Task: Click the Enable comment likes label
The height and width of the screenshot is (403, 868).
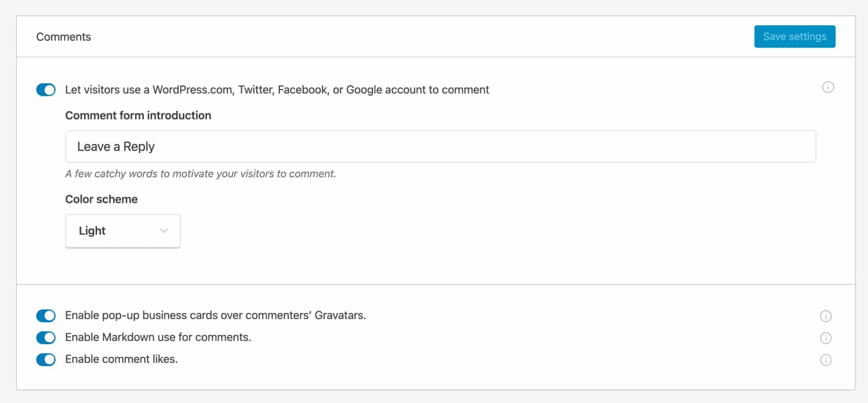Action: point(121,359)
